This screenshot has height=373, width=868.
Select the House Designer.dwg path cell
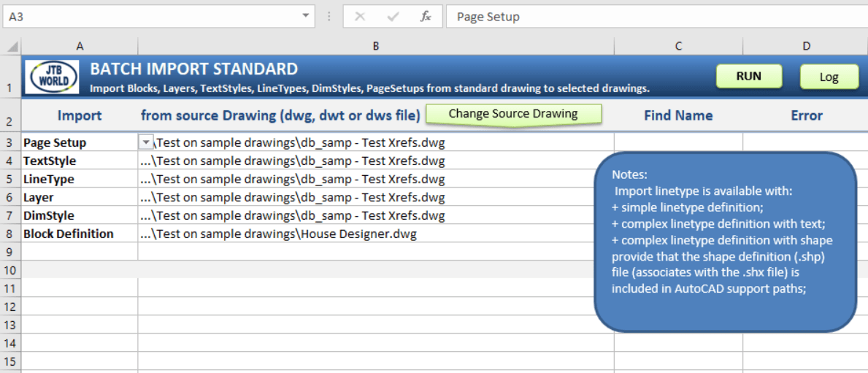pyautogui.click(x=376, y=234)
